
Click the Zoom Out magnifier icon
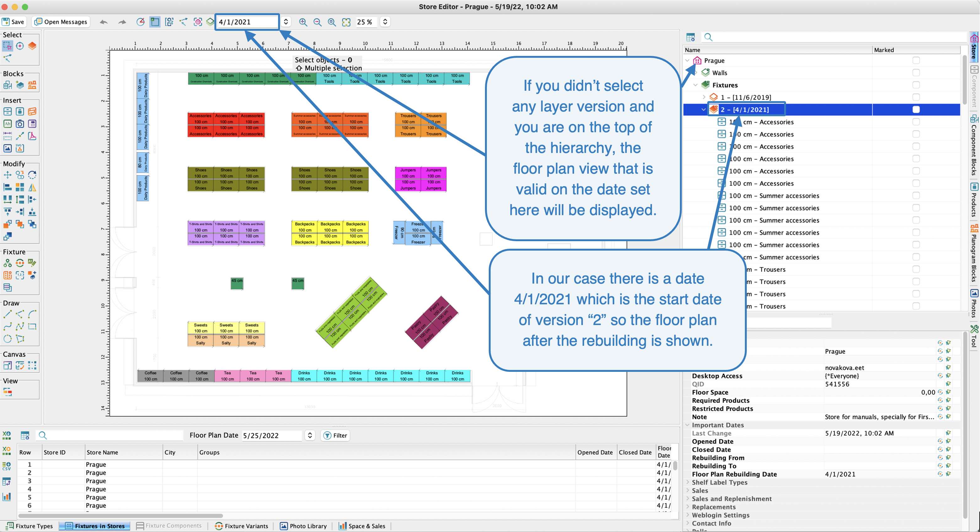[x=317, y=22]
